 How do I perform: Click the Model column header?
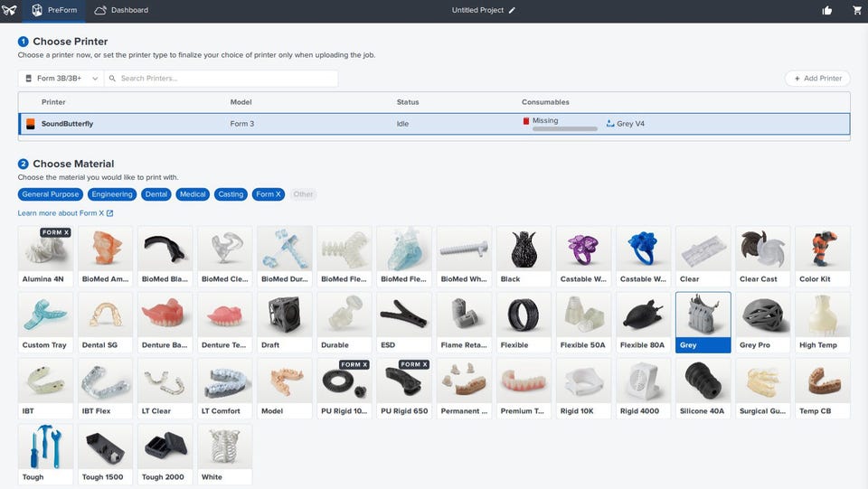241,102
